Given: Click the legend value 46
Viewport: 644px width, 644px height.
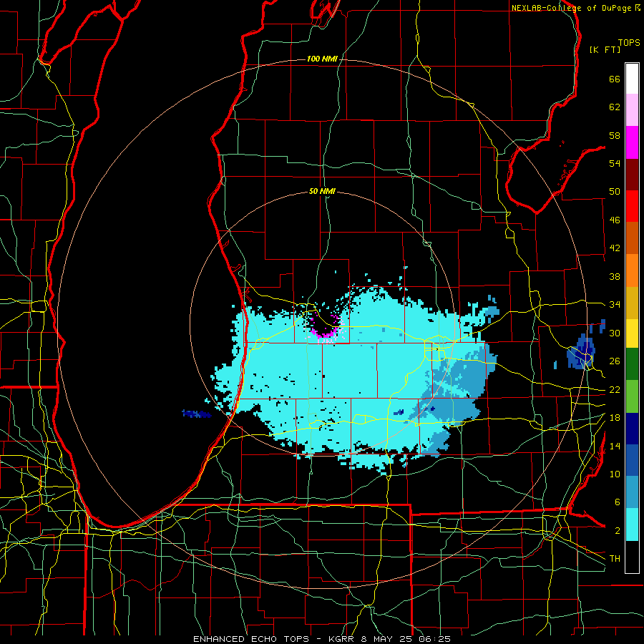Looking at the screenshot, I should coord(615,220).
